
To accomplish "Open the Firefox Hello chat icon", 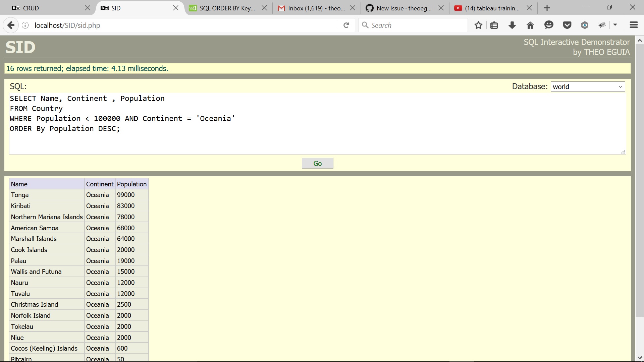I will pos(549,25).
